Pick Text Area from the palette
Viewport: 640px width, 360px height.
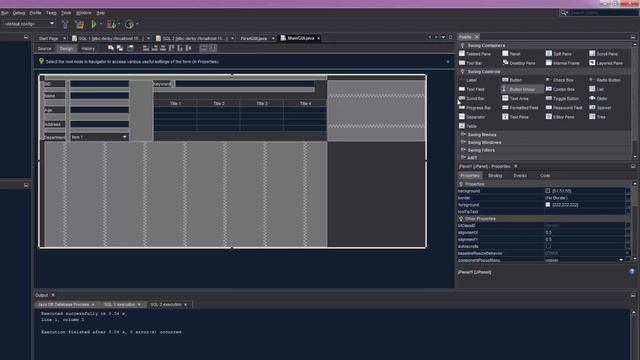tap(516, 98)
